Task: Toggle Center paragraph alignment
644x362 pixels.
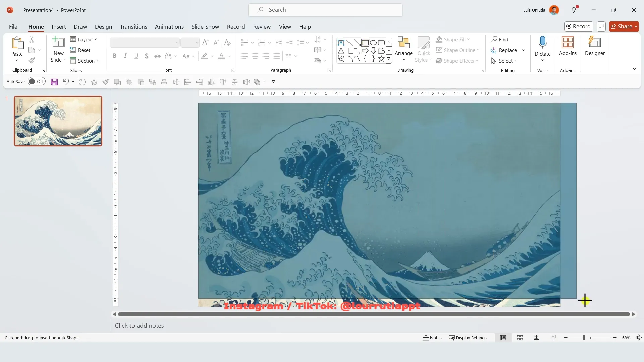Action: tap(255, 56)
